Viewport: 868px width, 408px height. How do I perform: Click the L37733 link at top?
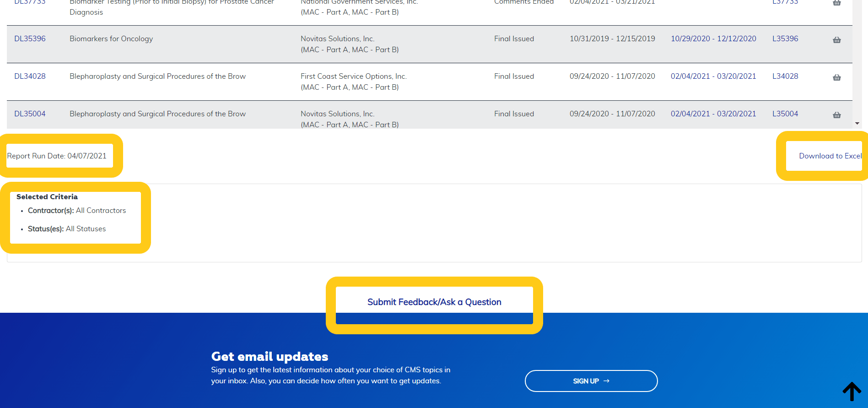point(785,2)
